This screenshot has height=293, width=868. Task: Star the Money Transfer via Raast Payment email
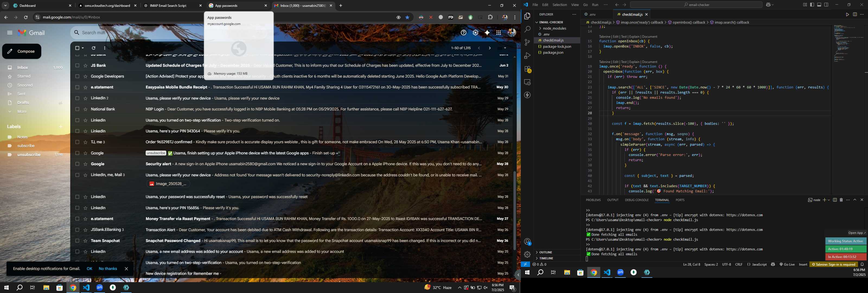(85, 219)
